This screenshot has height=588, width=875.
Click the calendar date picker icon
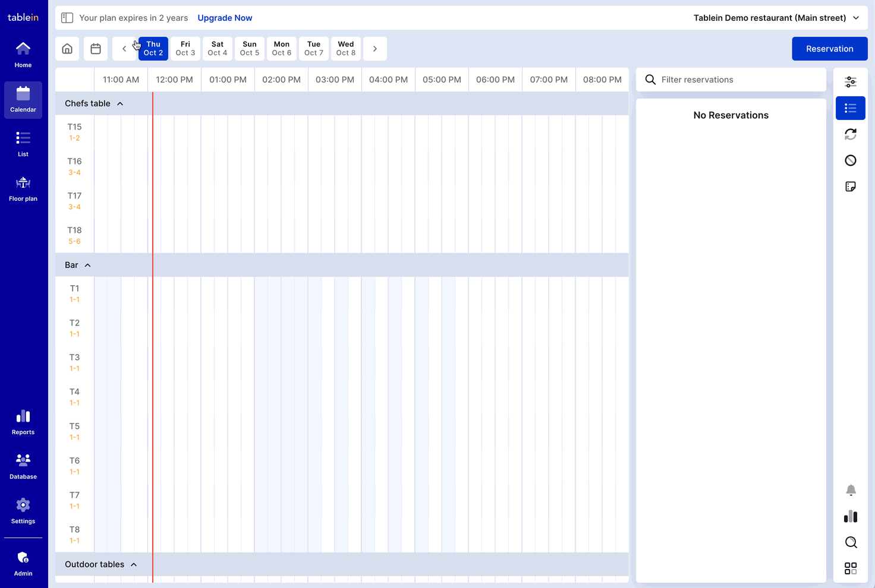[x=96, y=49]
